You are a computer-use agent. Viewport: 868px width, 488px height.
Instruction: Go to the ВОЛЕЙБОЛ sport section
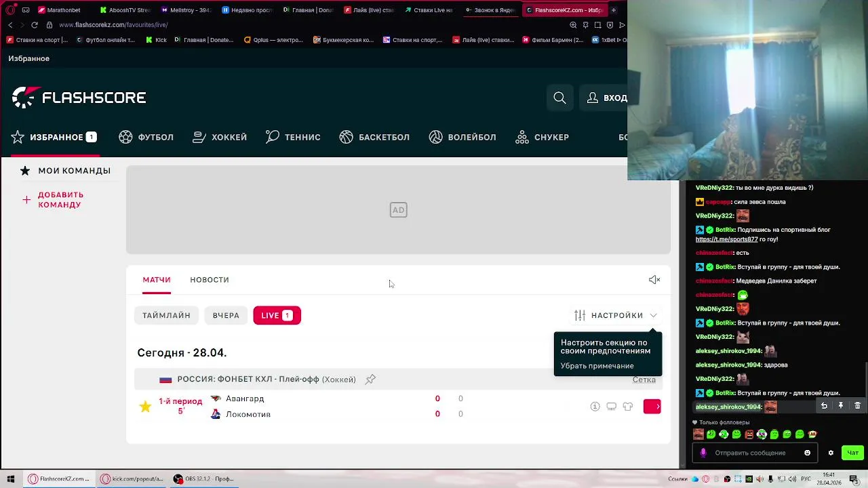(462, 137)
